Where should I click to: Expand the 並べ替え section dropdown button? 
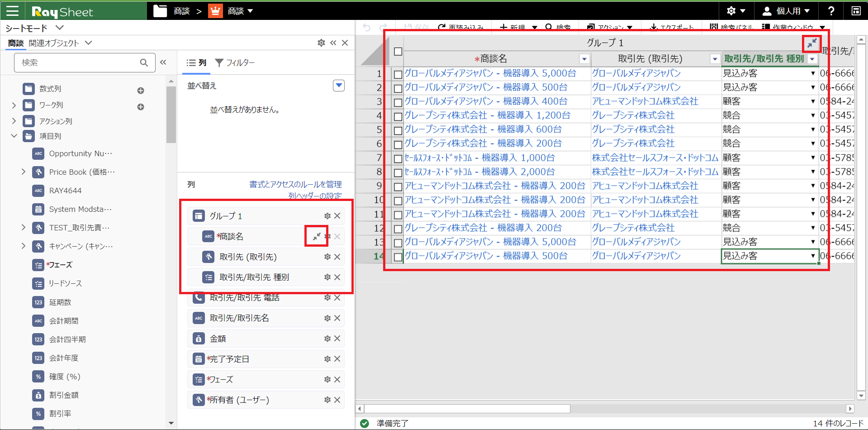[x=339, y=86]
